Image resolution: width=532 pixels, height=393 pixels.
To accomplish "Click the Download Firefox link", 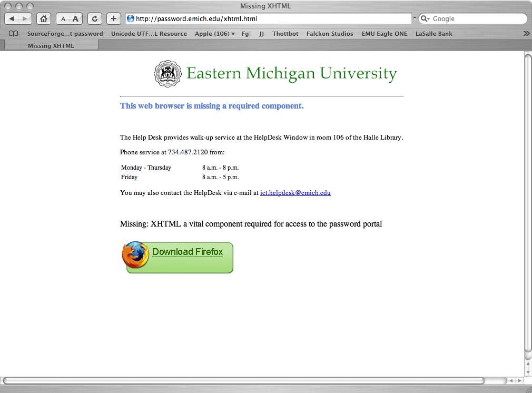I will coord(187,252).
